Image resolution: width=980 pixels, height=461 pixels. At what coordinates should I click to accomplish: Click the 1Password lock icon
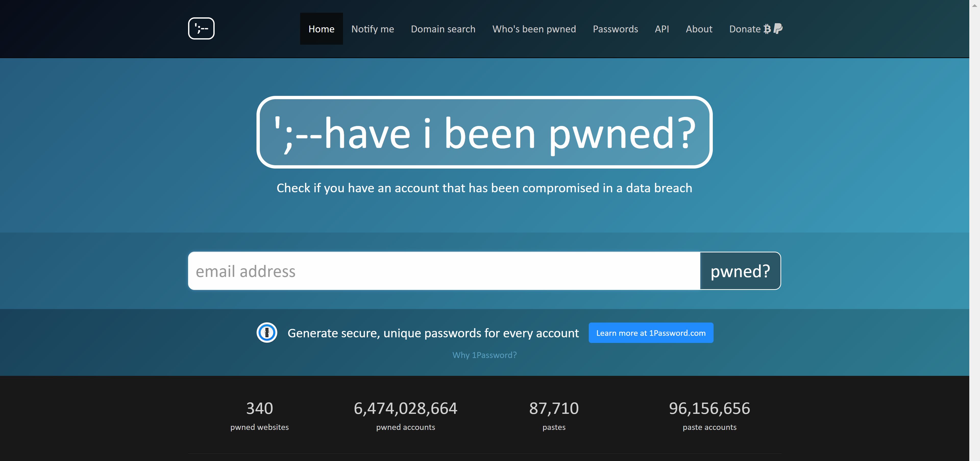tap(266, 332)
